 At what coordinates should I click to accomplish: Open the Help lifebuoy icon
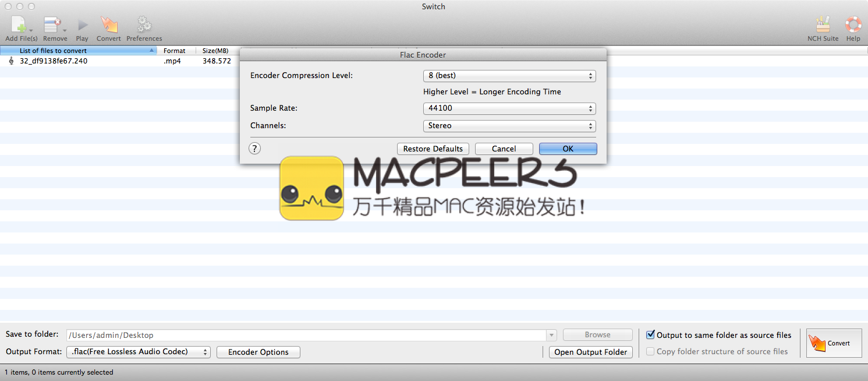click(x=853, y=24)
